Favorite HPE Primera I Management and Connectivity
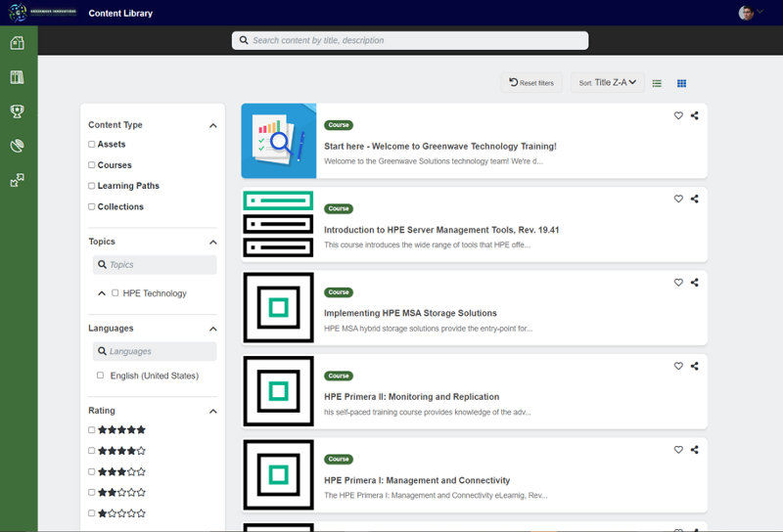Viewport: 783px width, 532px height. 678,450
